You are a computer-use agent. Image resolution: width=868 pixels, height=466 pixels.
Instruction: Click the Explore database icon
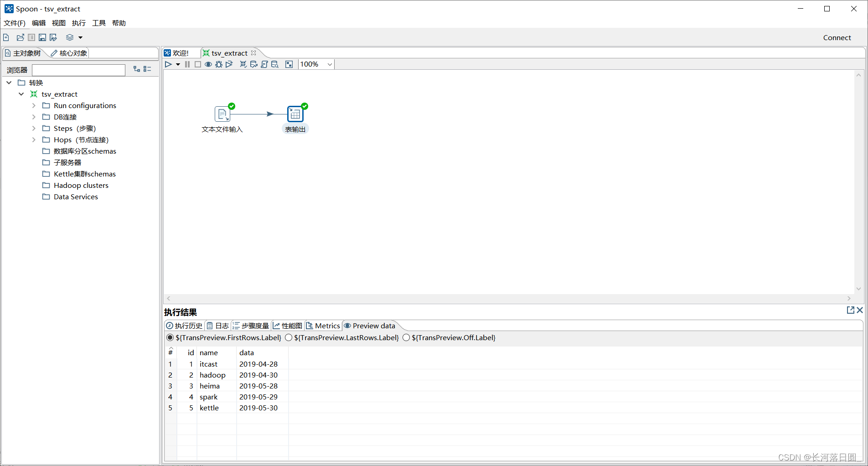click(x=275, y=64)
